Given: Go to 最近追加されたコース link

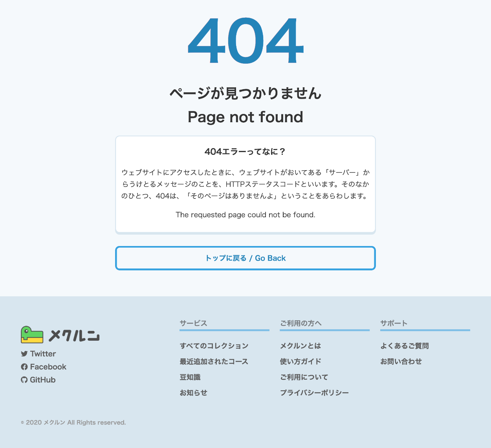Looking at the screenshot, I should (214, 362).
